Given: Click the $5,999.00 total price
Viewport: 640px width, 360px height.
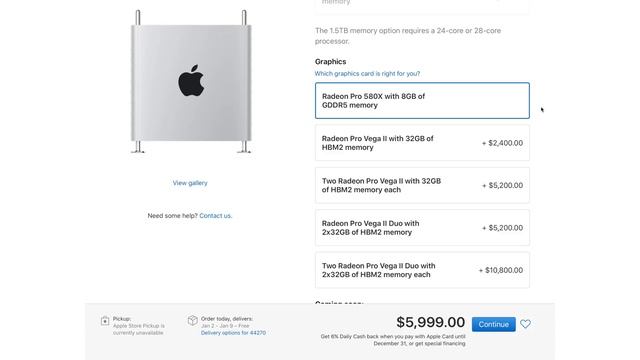Looking at the screenshot, I should [430, 322].
